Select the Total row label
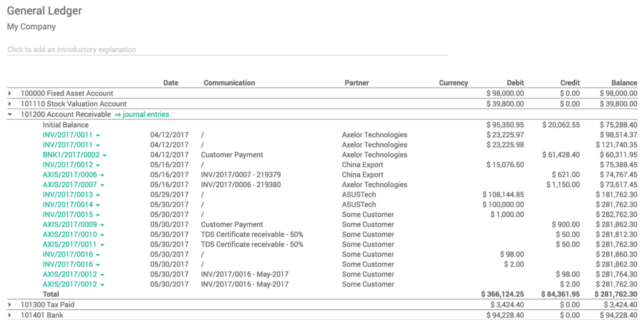 tap(51, 294)
